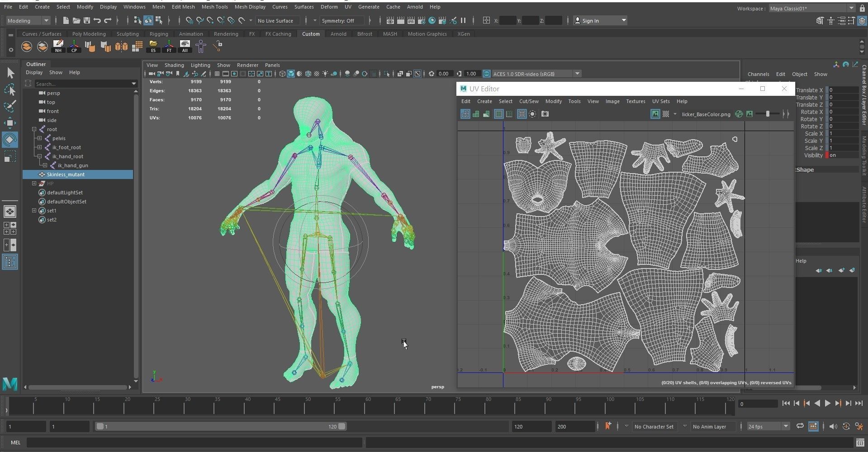Toggle checker map in UV Editor
The width and height of the screenshot is (868, 452).
click(x=666, y=114)
